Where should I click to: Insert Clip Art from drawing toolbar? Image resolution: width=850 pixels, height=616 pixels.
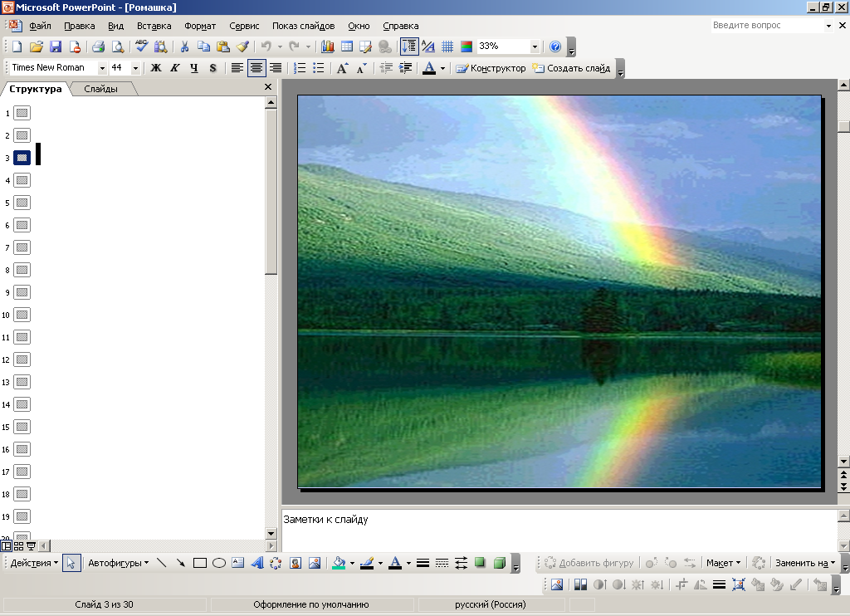coord(296,563)
